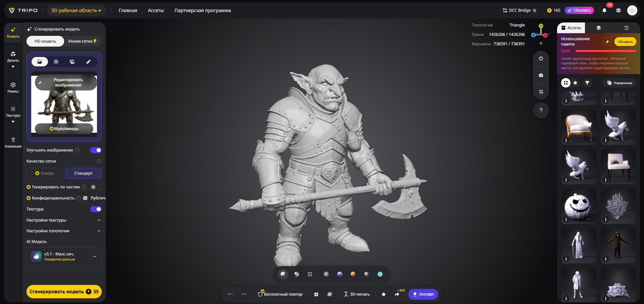The image size is (644, 304).
Task: Pick the gray material color swatch
Action: (x=326, y=274)
